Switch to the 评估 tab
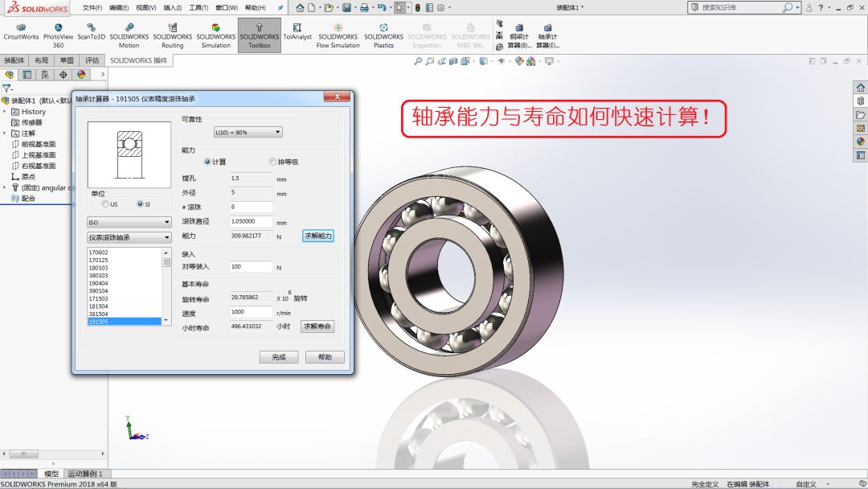Screen dimensions: 868x489 (92, 60)
